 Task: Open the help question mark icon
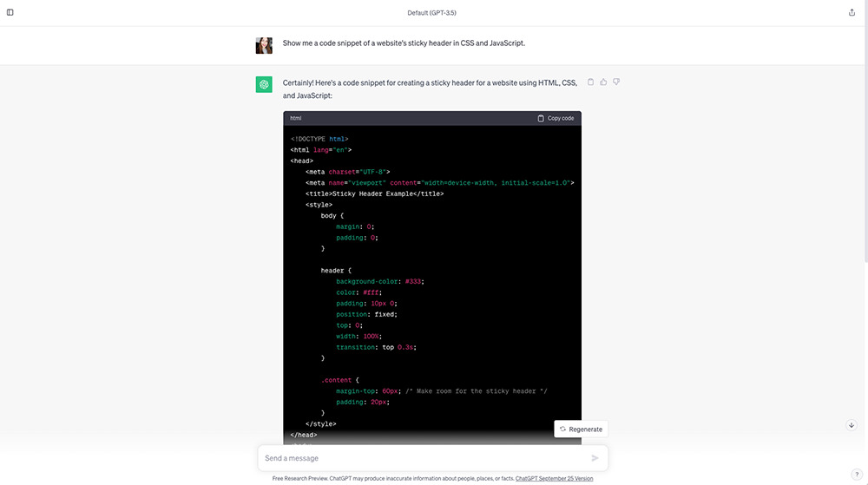pos(857,474)
